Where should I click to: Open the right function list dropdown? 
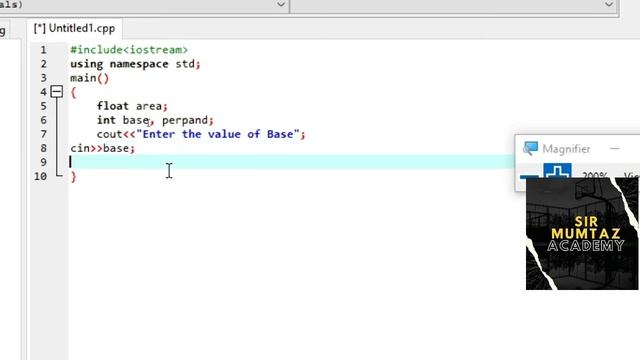(609, 5)
